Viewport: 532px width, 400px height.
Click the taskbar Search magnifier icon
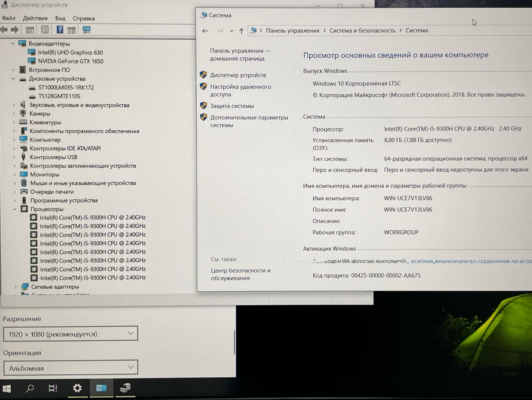[30, 388]
